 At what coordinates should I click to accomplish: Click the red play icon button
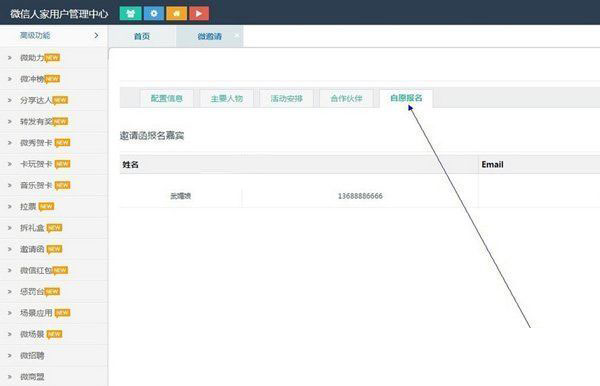tap(199, 13)
